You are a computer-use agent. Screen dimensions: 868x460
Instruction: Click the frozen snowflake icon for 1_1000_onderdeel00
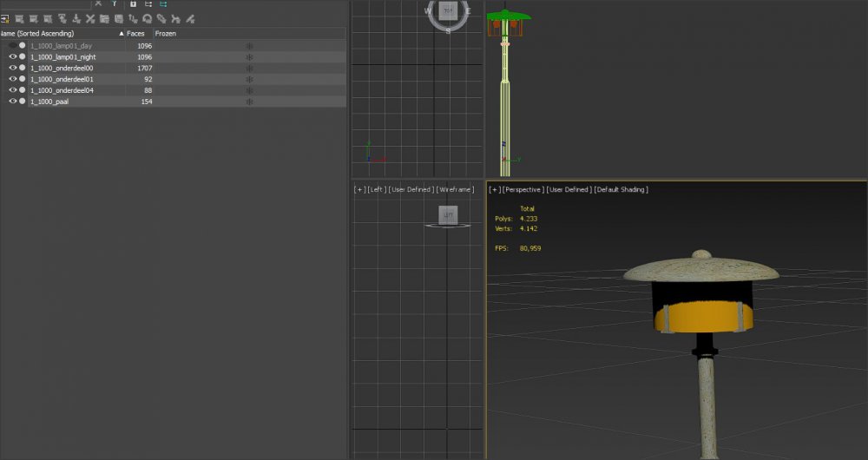(249, 68)
